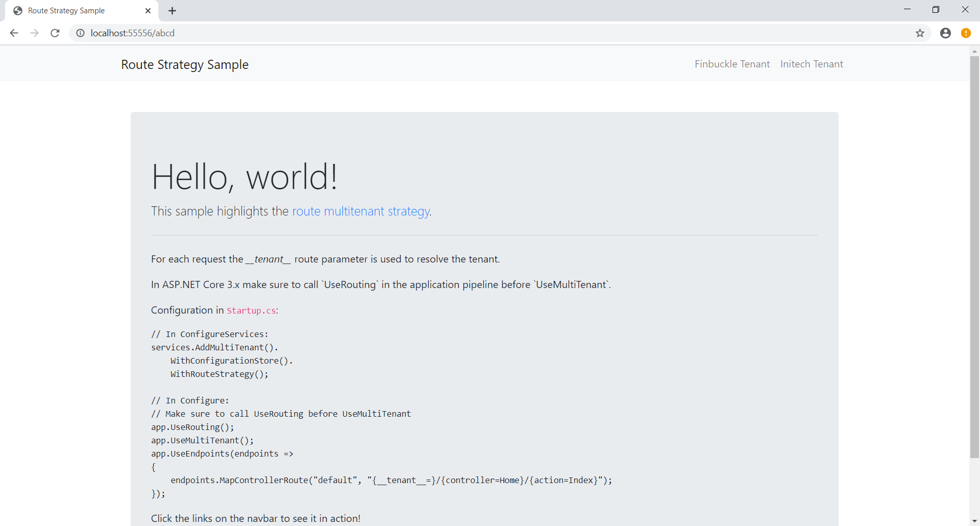
Task: Open the Initech Tenant navbar link
Action: pos(812,64)
